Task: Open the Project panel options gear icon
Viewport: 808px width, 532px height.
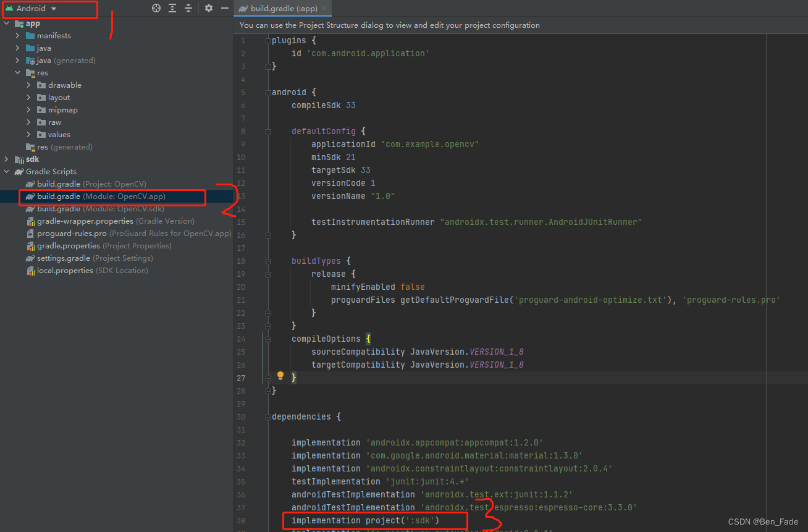Action: coord(208,8)
